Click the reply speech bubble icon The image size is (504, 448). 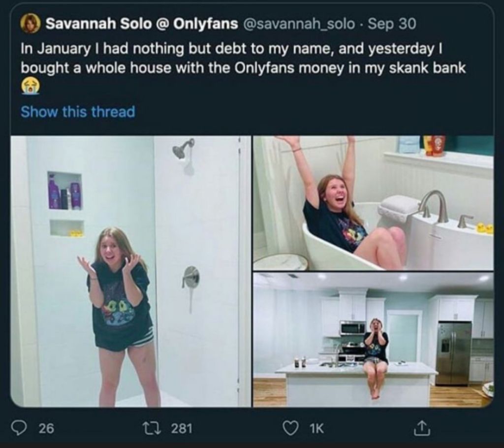click(19, 429)
